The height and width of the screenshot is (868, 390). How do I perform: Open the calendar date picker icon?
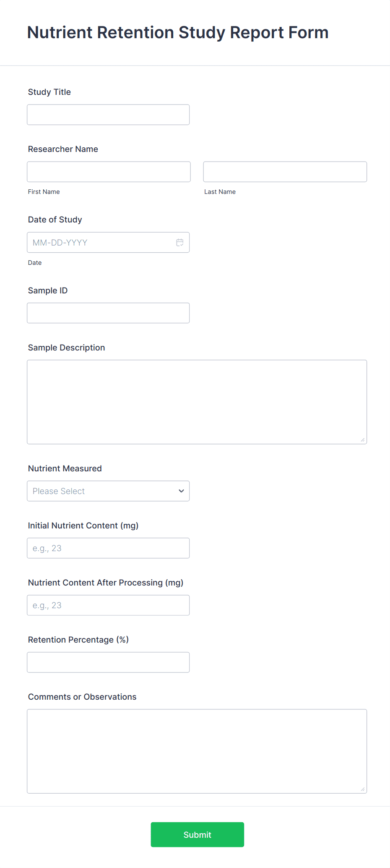pyautogui.click(x=180, y=243)
